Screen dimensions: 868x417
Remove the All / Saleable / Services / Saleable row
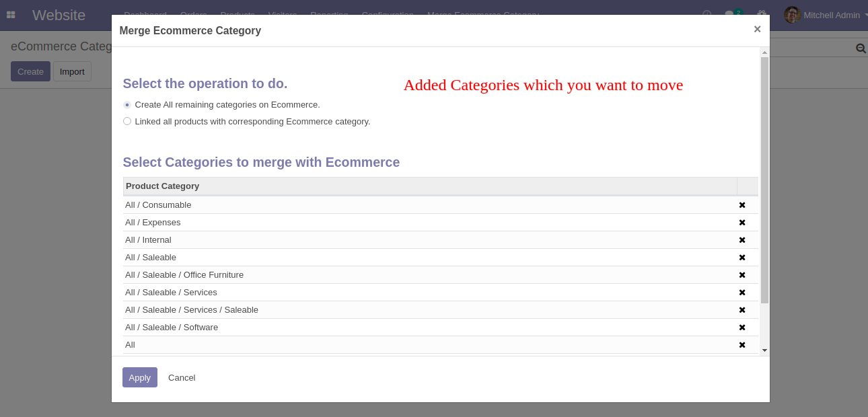tap(742, 310)
